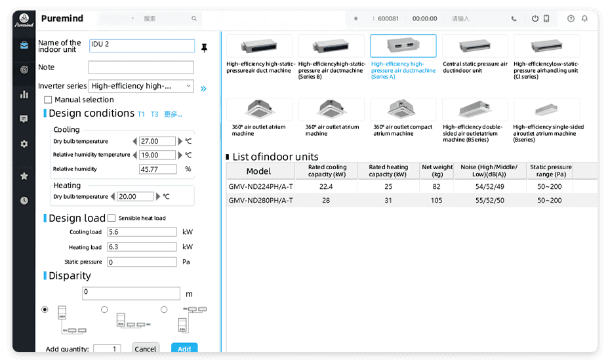Click the star favorites sidebar icon
Viewport: 608px width, 364px height.
[x=24, y=176]
